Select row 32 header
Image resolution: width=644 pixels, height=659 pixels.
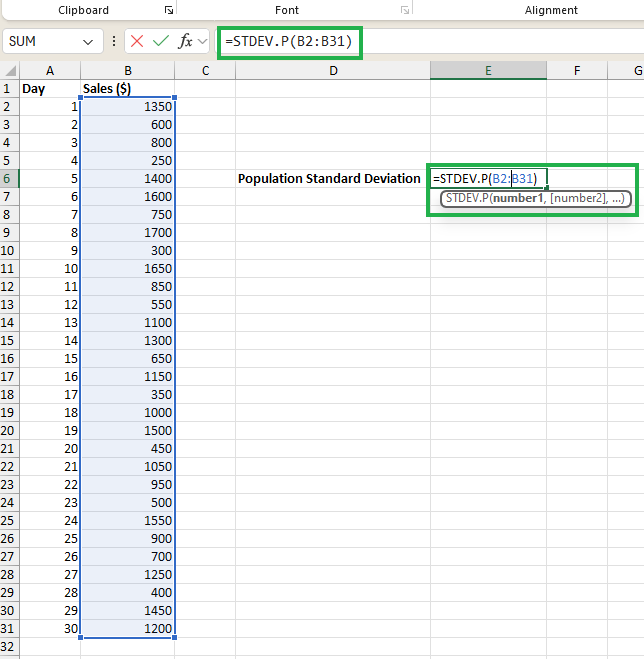tap(9, 646)
